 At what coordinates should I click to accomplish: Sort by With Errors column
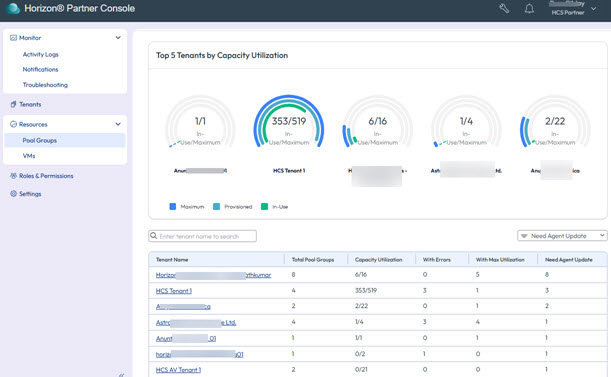pyautogui.click(x=436, y=260)
